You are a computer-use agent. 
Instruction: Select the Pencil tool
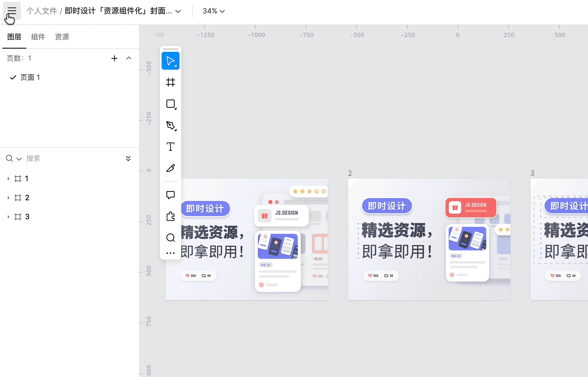click(170, 168)
